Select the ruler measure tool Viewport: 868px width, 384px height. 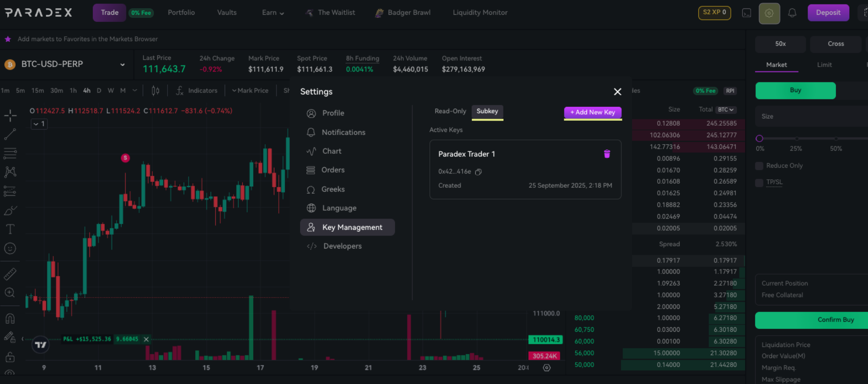tap(10, 274)
